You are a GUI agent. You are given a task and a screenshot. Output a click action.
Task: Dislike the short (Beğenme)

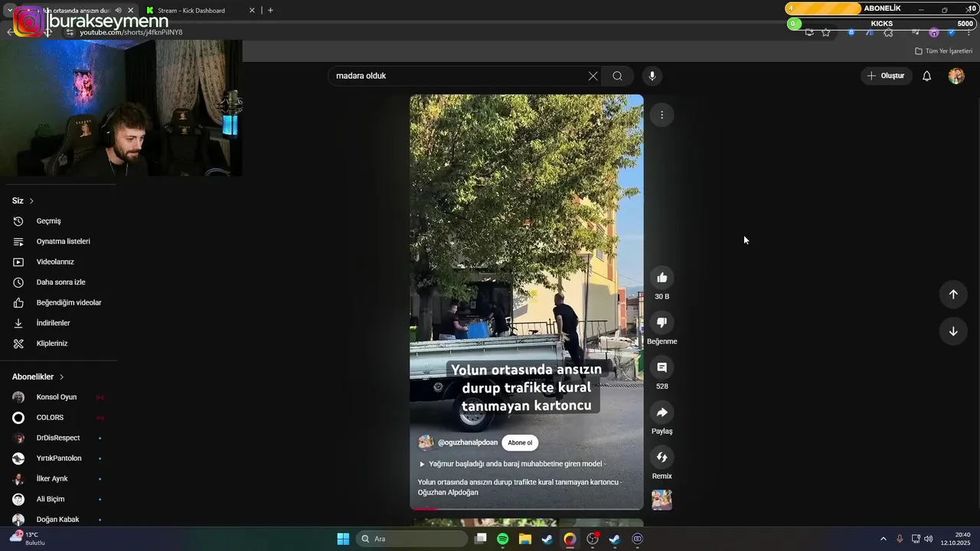click(x=661, y=322)
